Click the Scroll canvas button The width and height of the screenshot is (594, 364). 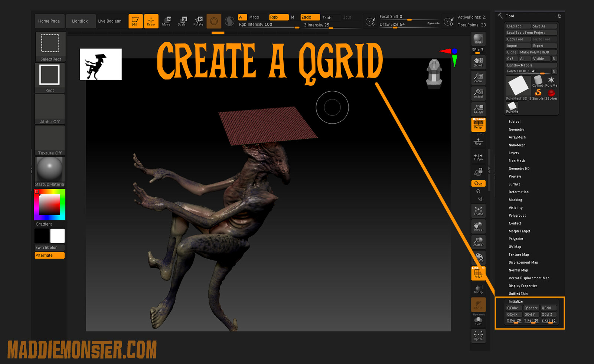[478, 62]
